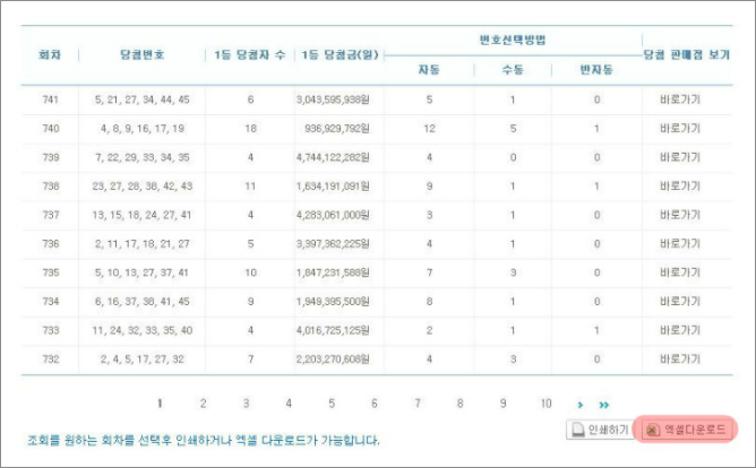The width and height of the screenshot is (756, 468).
Task: Select round number 733 cell
Action: point(51,330)
